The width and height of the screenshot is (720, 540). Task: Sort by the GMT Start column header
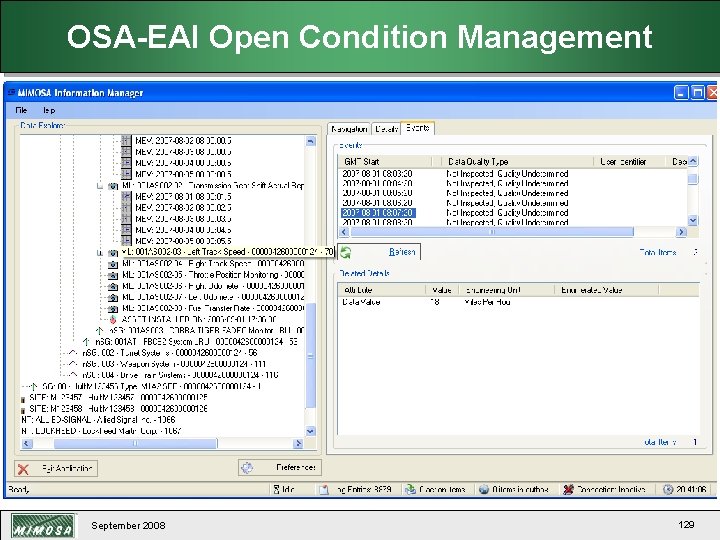385,162
